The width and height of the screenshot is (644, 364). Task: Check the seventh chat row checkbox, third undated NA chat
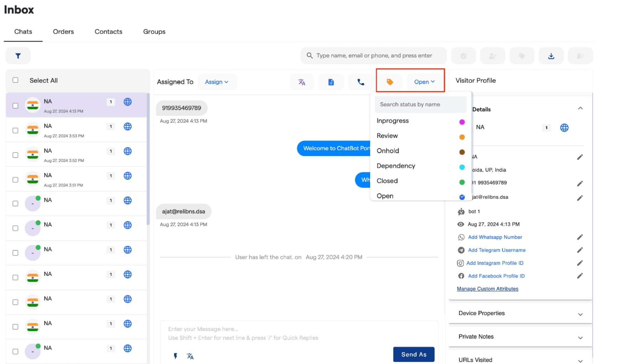point(15,253)
